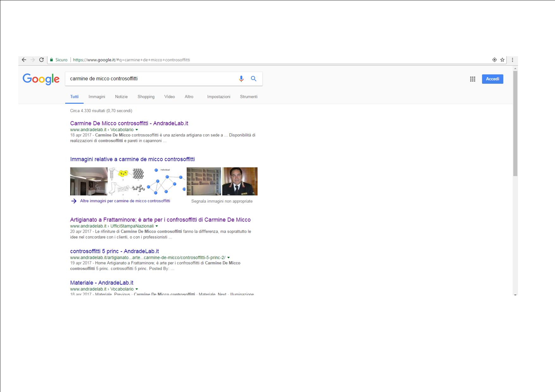The height and width of the screenshot is (392, 555).
Task: Start voice search with microphone icon
Action: pos(241,79)
